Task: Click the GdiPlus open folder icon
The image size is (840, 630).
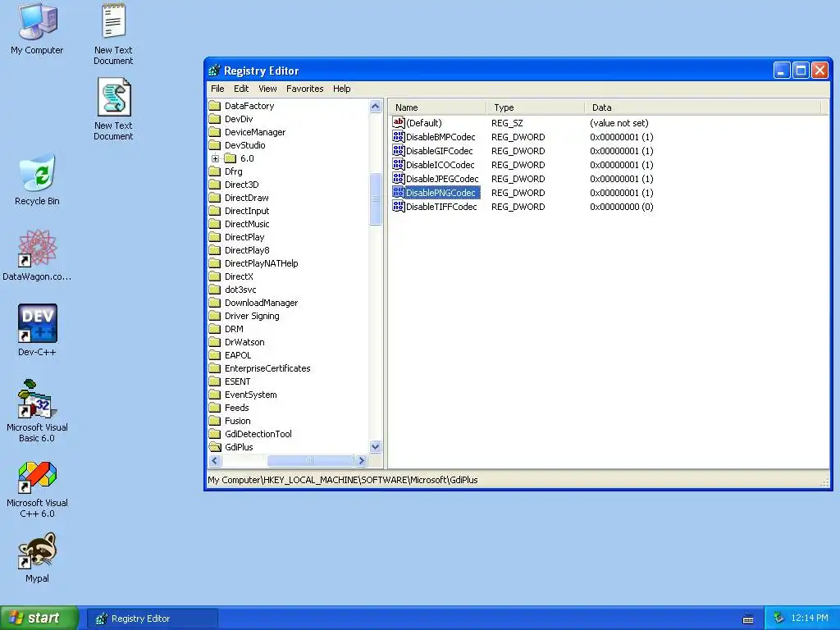Action: [215, 447]
